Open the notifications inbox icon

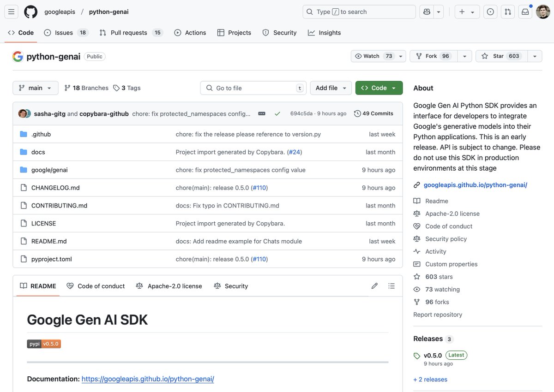tap(525, 12)
